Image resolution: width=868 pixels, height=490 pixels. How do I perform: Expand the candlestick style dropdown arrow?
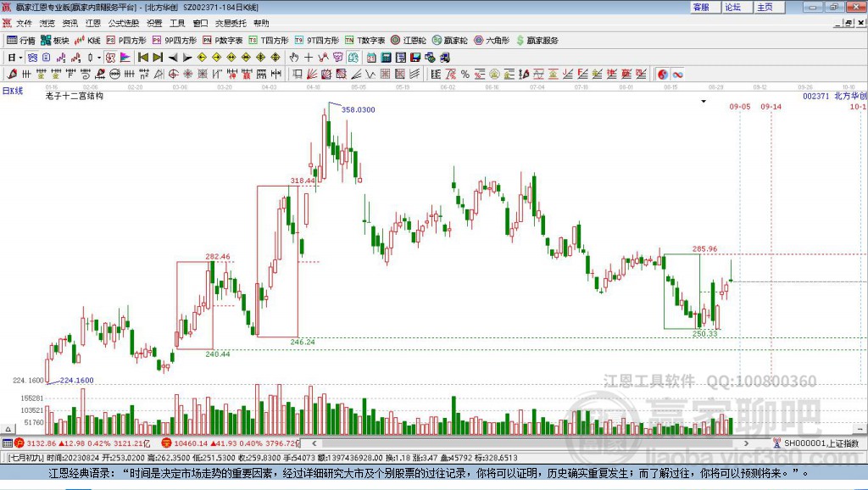click(x=99, y=58)
